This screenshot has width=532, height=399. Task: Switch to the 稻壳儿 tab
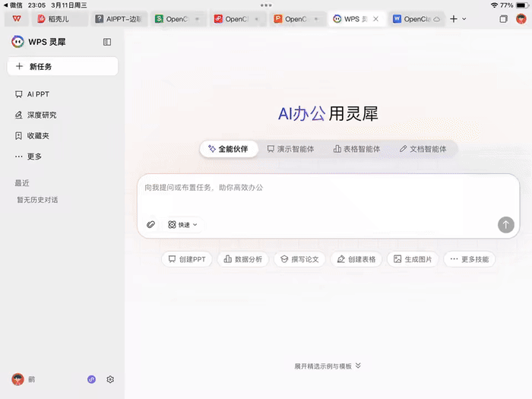[x=60, y=19]
